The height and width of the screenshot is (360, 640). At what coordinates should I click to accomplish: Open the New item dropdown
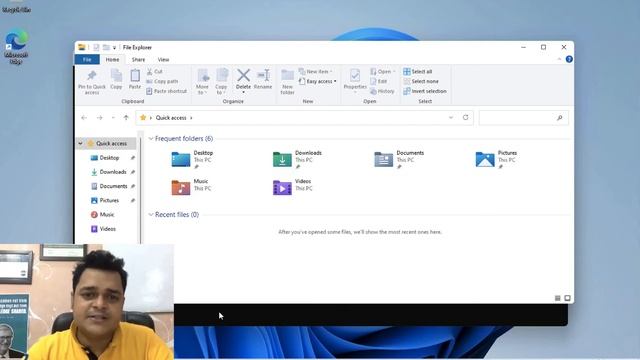point(316,71)
